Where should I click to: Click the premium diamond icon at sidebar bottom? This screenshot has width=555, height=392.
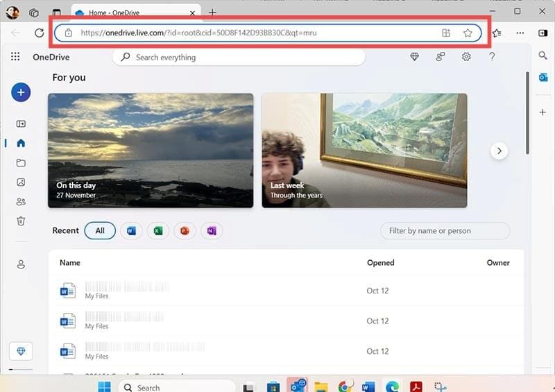click(21, 351)
